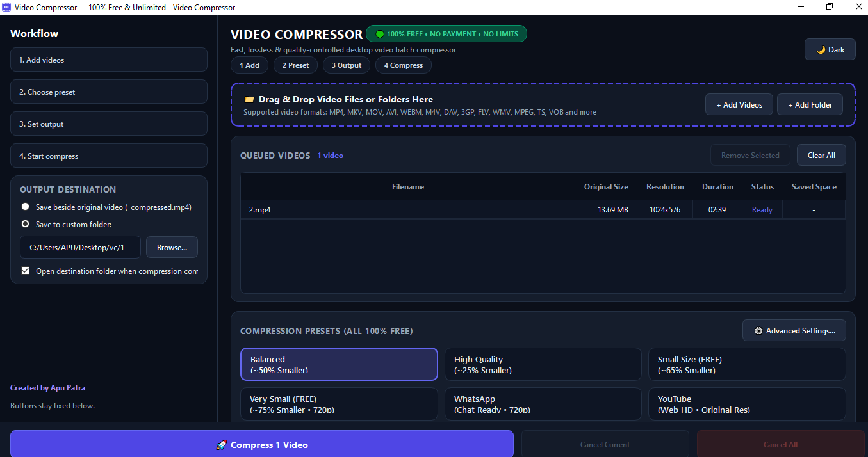Click the Resolution column header
The image size is (868, 457).
[665, 187]
